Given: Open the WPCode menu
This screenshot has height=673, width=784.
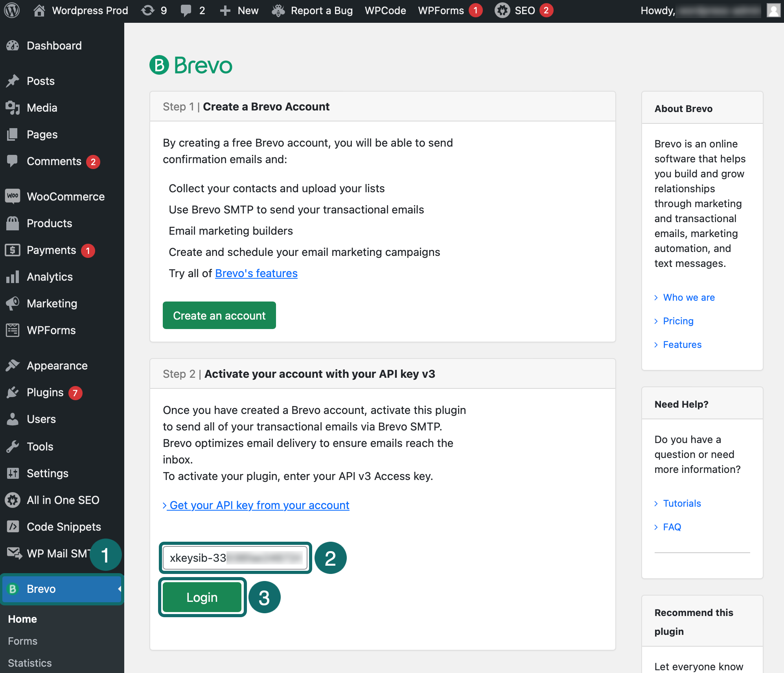Looking at the screenshot, I should click(x=385, y=11).
